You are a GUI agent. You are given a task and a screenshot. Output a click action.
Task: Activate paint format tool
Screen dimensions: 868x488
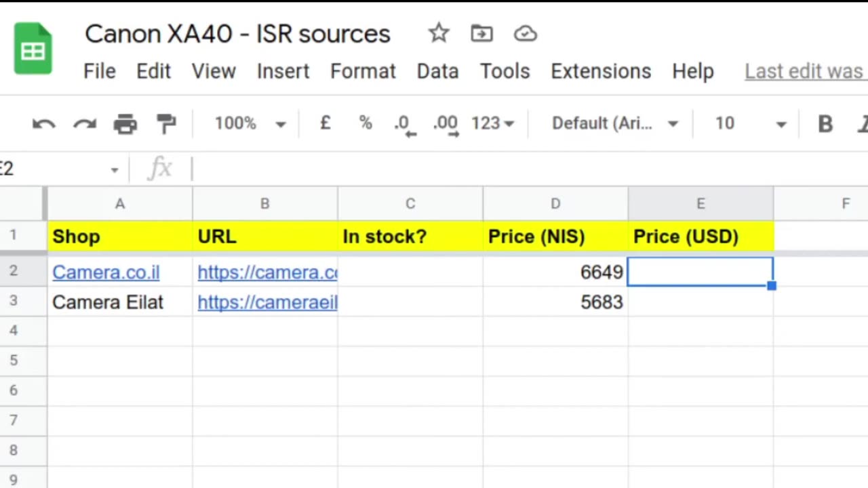click(x=166, y=123)
